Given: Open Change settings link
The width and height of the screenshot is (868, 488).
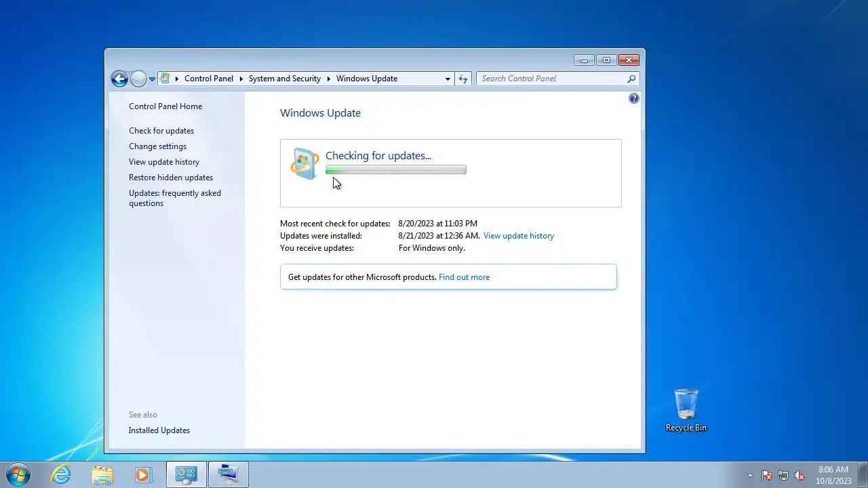Looking at the screenshot, I should point(157,146).
